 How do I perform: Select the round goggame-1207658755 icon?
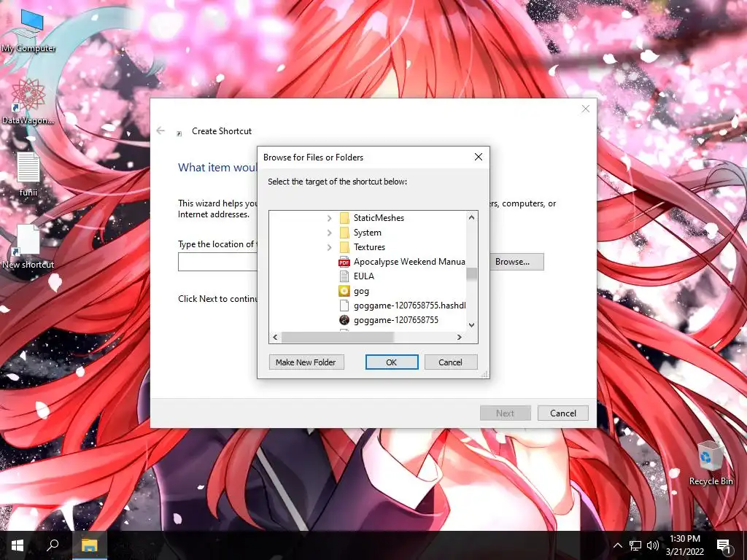pyautogui.click(x=344, y=320)
